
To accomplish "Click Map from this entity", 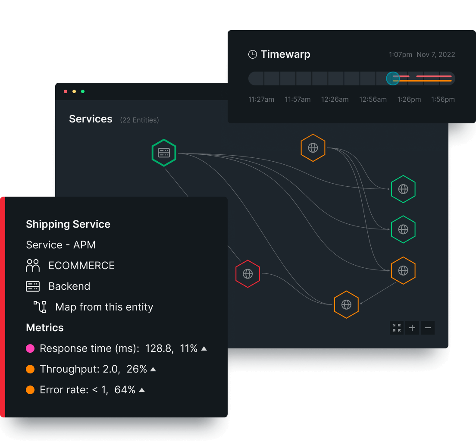I will [104, 307].
